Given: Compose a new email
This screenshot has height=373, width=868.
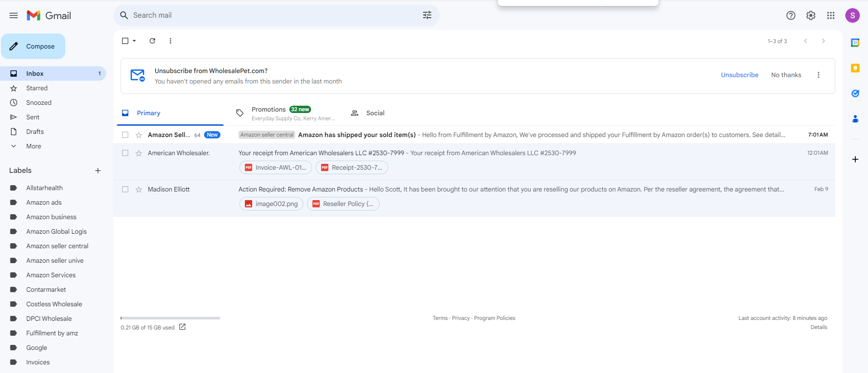Looking at the screenshot, I should pos(33,46).
